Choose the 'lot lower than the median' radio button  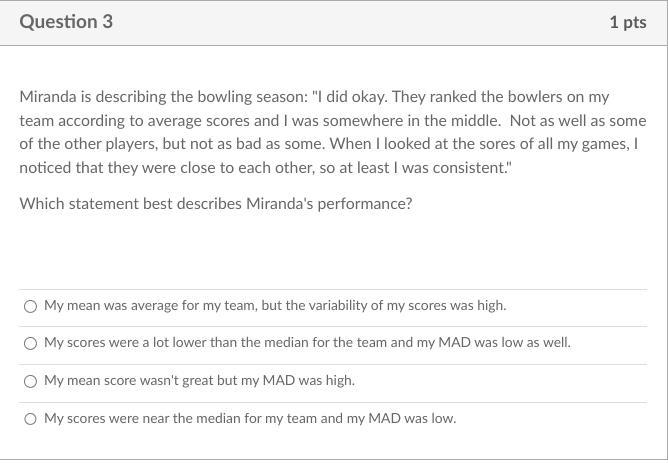point(30,343)
